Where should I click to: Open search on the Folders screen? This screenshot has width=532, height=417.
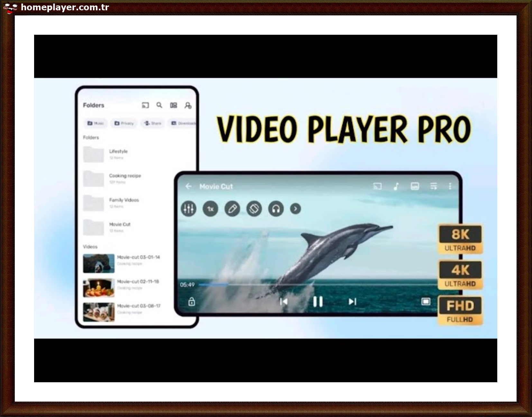(x=159, y=105)
